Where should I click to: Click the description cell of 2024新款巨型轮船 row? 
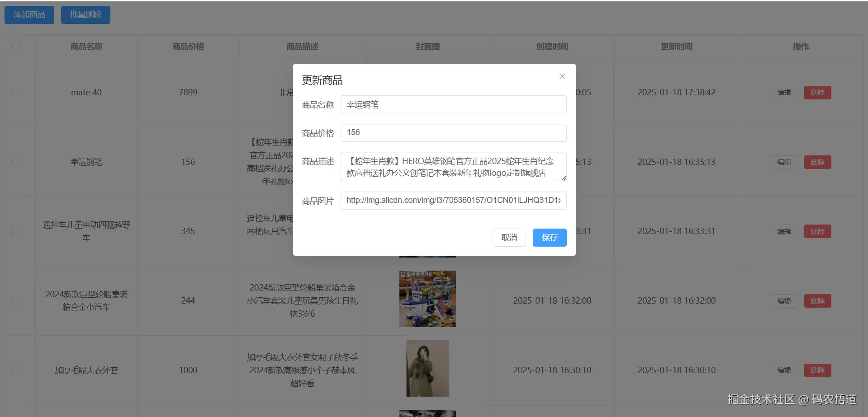[302, 301]
